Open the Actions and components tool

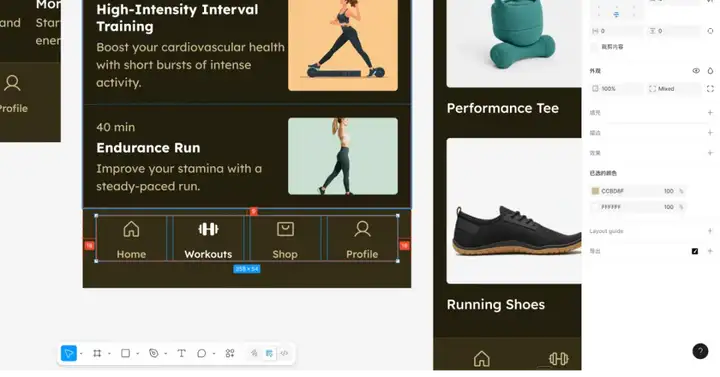pos(230,353)
